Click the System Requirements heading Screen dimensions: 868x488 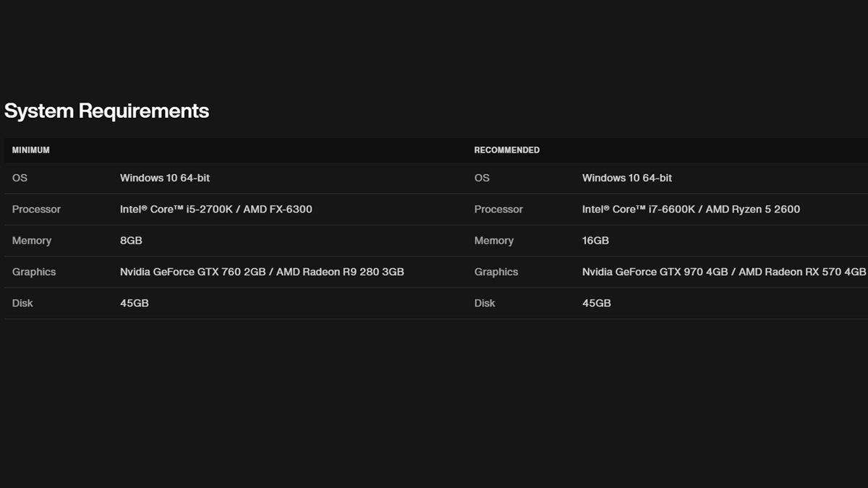(106, 111)
